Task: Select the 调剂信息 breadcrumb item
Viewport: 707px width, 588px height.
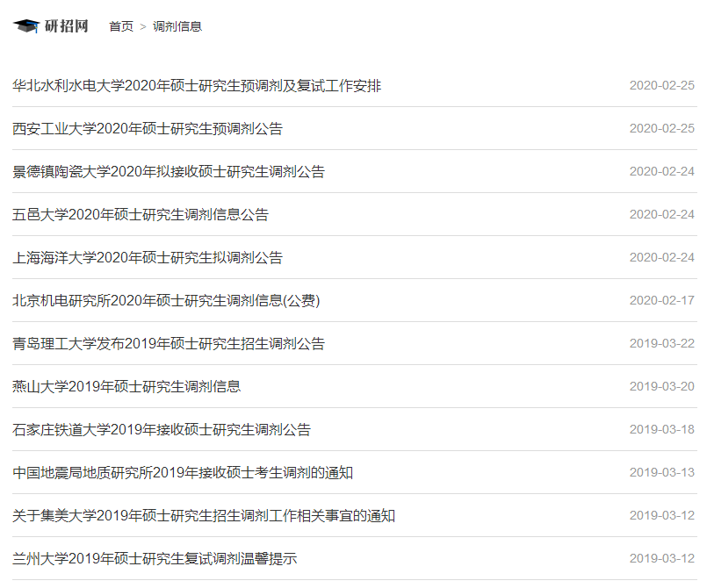Action: (x=177, y=26)
